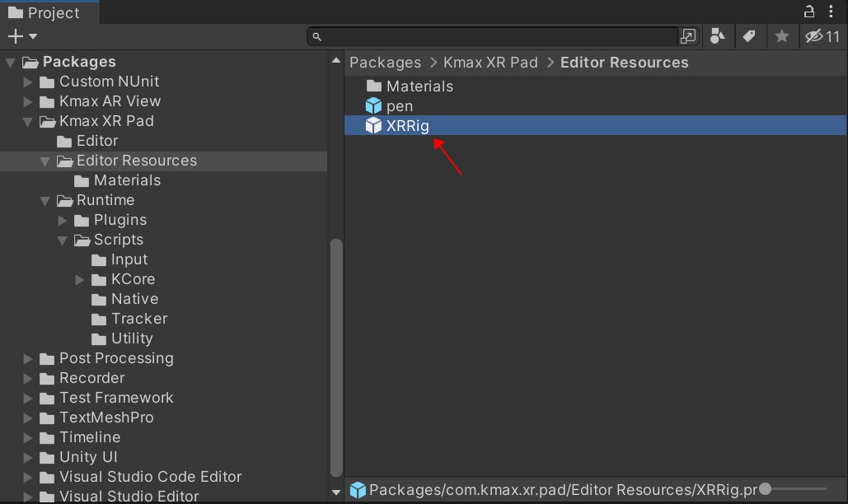Select the Utility folder
This screenshot has height=504, width=848.
132,338
